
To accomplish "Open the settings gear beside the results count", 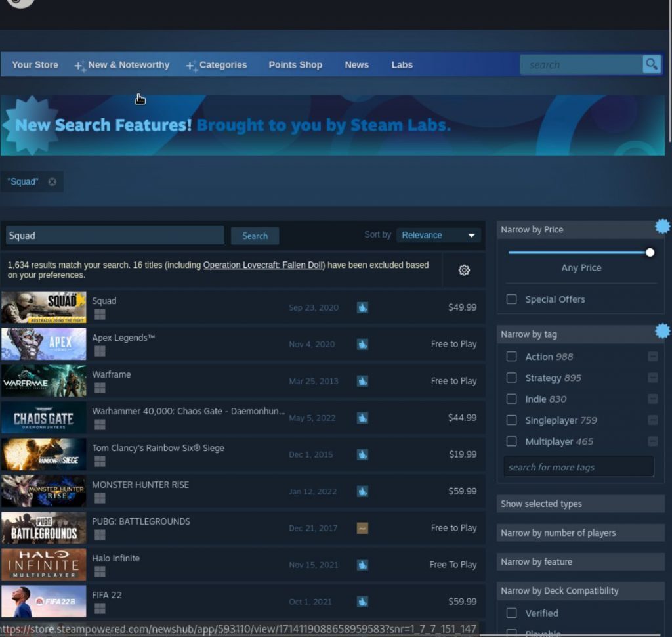I will pyautogui.click(x=464, y=270).
